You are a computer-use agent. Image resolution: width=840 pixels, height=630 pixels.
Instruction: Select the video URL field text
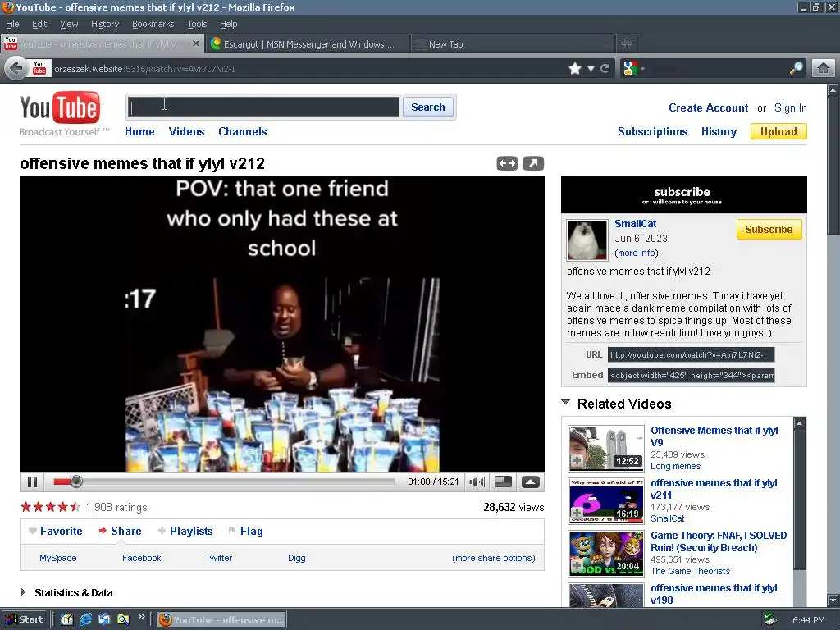coord(691,354)
